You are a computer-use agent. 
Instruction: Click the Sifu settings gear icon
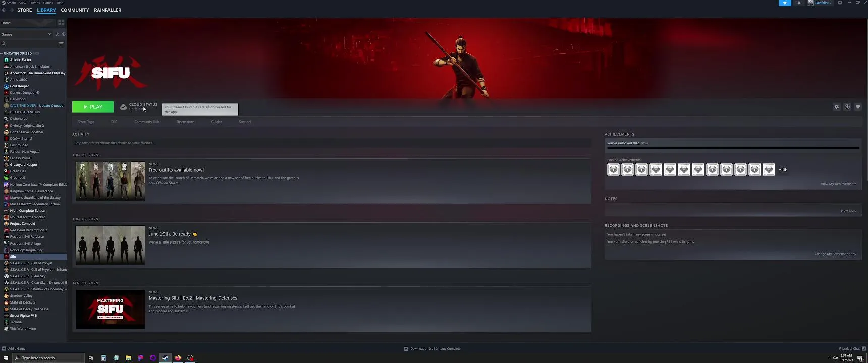pyautogui.click(x=837, y=107)
